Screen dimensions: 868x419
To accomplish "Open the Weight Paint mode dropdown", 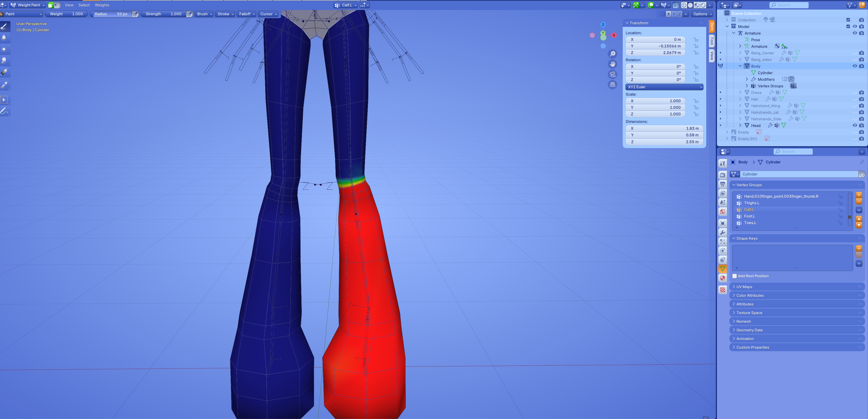I will (x=28, y=5).
